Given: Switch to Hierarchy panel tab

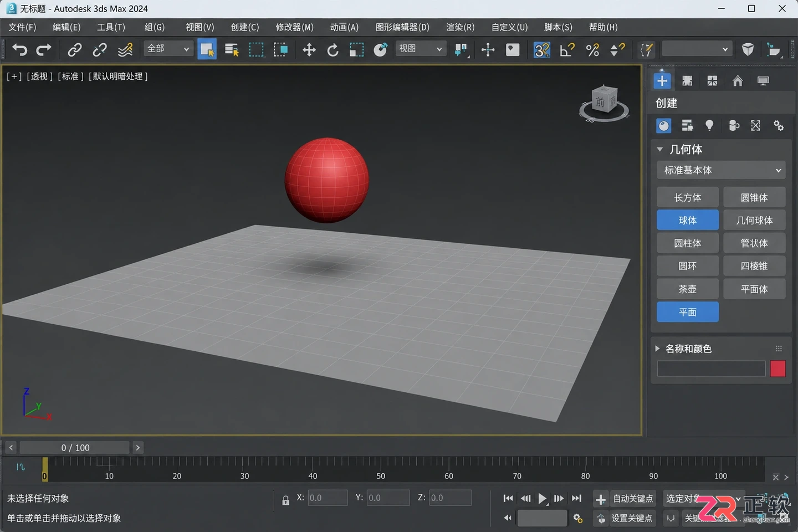Looking at the screenshot, I should coord(712,81).
